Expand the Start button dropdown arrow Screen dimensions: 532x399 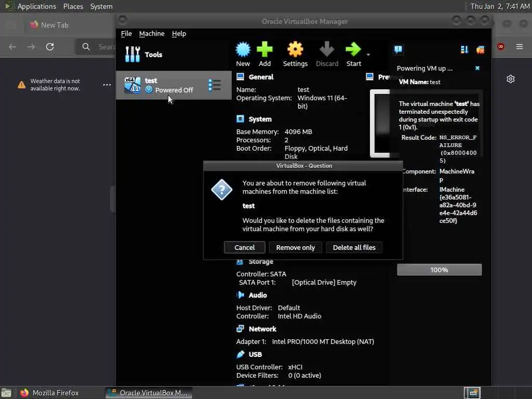(368, 55)
